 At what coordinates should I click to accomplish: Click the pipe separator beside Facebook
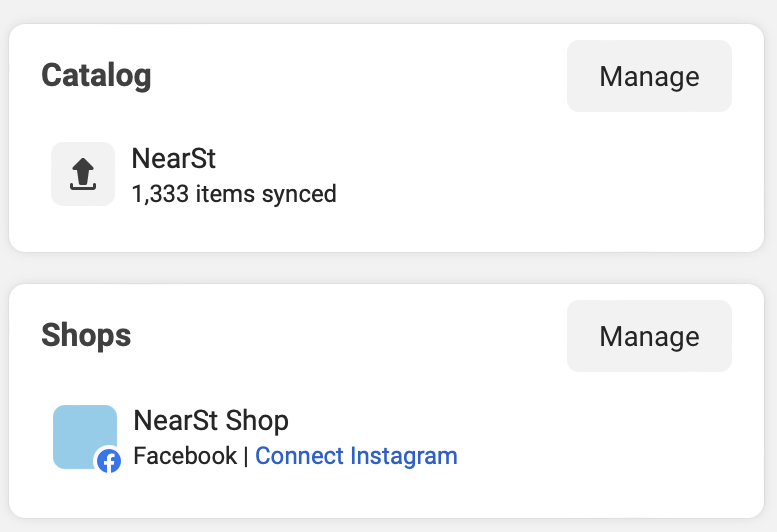(x=246, y=456)
